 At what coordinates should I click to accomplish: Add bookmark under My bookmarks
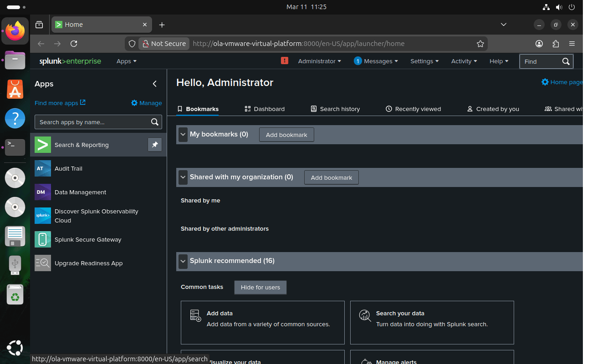(286, 135)
